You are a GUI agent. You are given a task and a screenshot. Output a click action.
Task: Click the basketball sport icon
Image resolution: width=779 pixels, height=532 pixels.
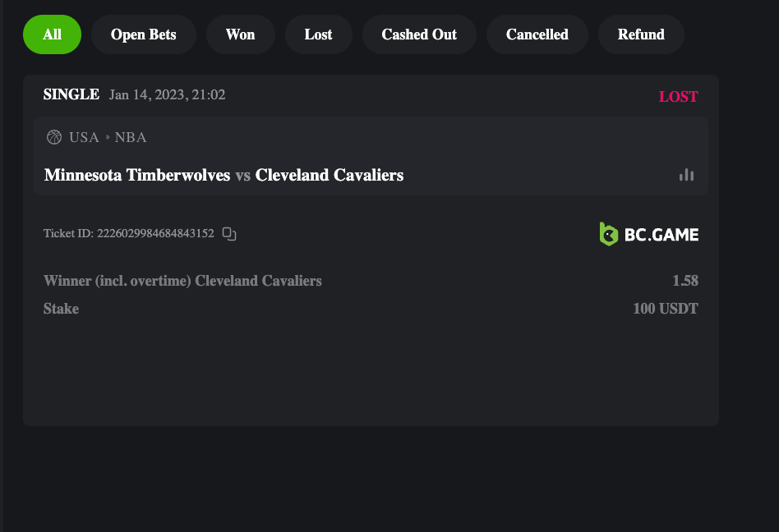(54, 137)
